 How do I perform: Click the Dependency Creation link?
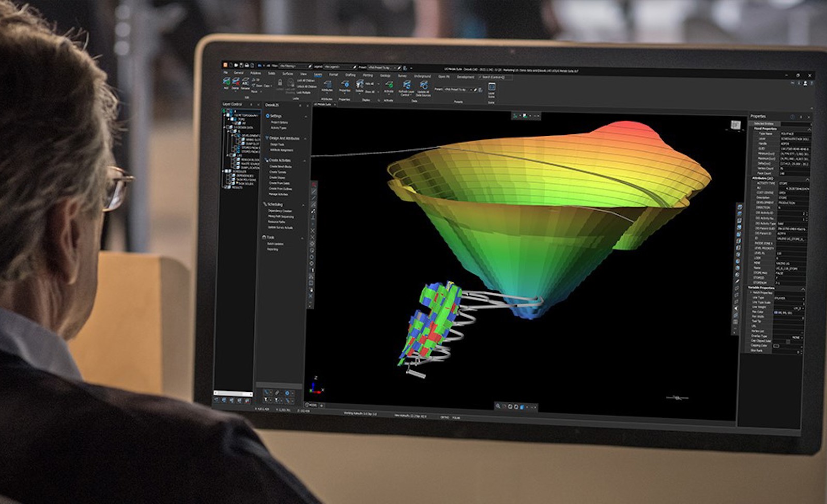280,211
